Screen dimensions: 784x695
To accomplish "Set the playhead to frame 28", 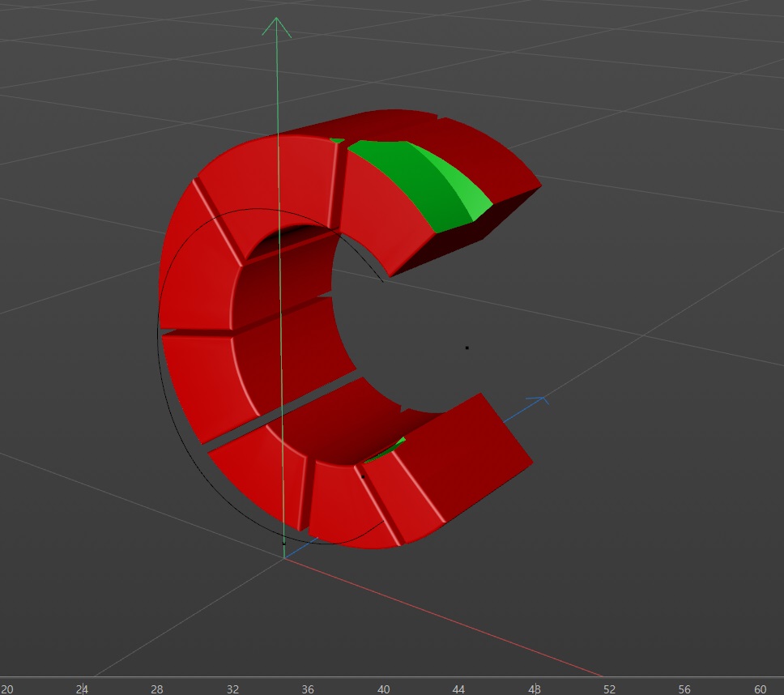I will (x=157, y=689).
